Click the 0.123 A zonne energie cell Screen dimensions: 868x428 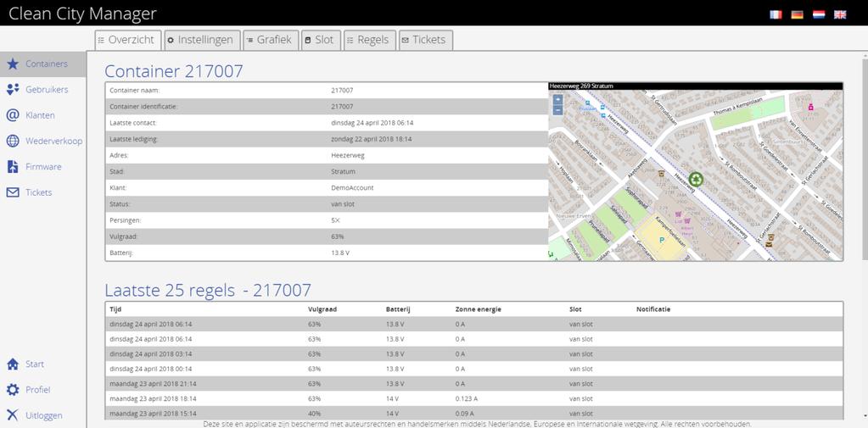(466, 398)
